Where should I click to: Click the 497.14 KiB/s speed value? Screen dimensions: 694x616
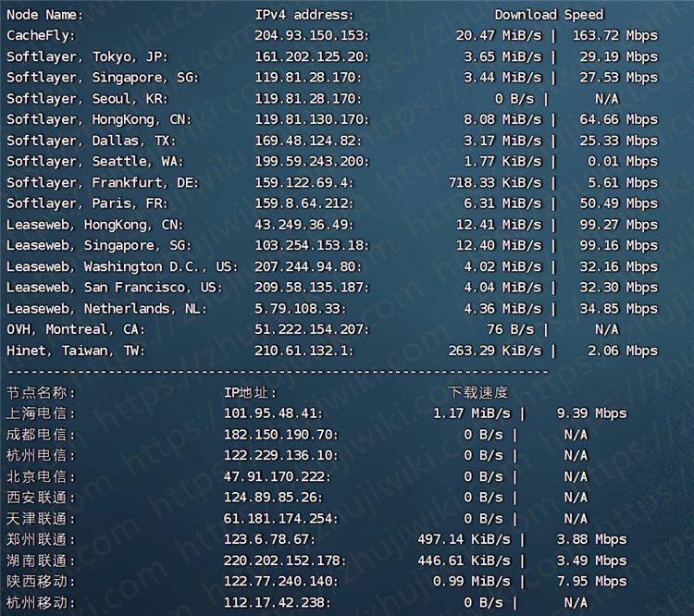[464, 539]
